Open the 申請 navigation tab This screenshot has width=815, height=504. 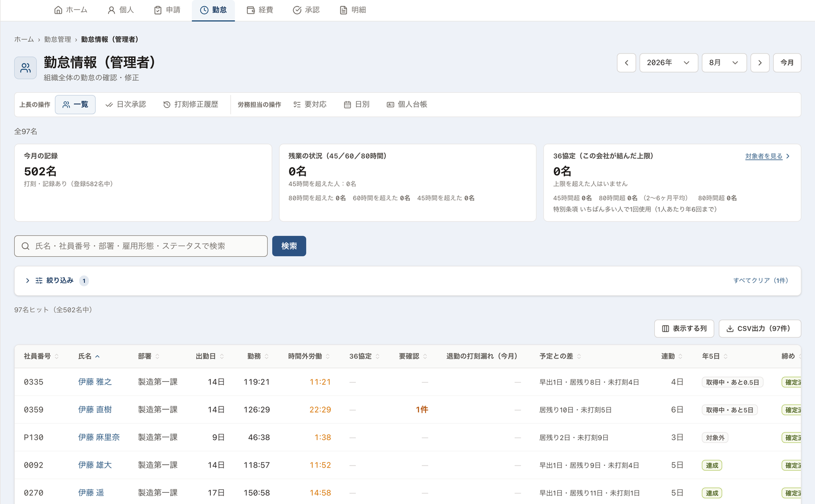point(167,10)
